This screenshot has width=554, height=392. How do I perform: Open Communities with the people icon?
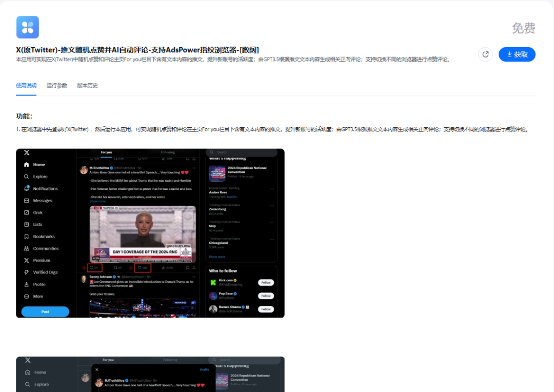point(27,248)
